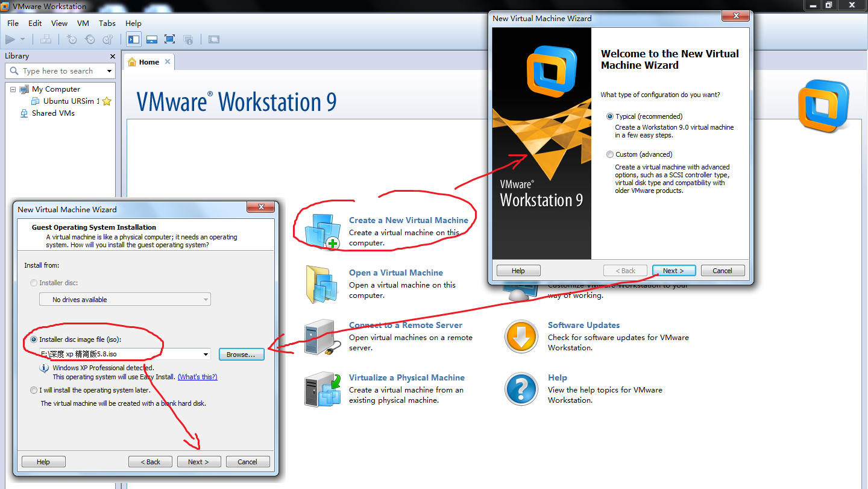Open the ISO path dropdown arrow
868x489 pixels.
(x=206, y=355)
